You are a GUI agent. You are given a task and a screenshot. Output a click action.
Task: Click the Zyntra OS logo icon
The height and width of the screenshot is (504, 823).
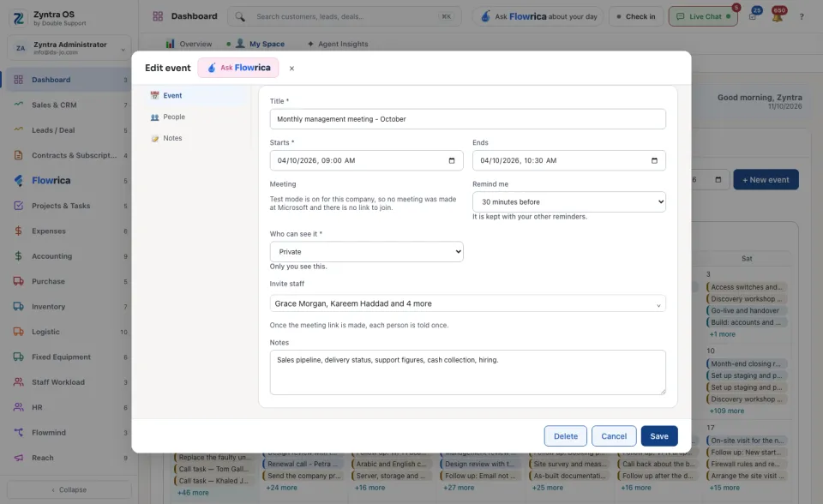tap(18, 18)
